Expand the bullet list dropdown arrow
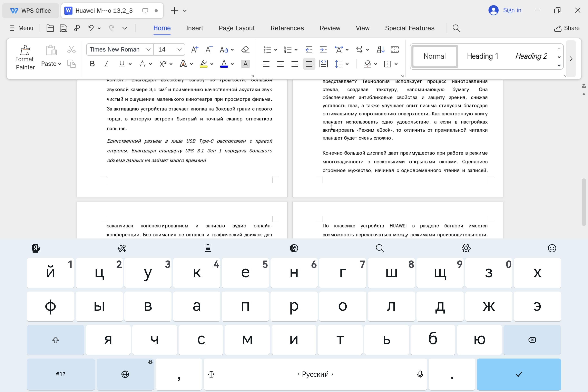This screenshot has height=392, width=588. point(276,50)
